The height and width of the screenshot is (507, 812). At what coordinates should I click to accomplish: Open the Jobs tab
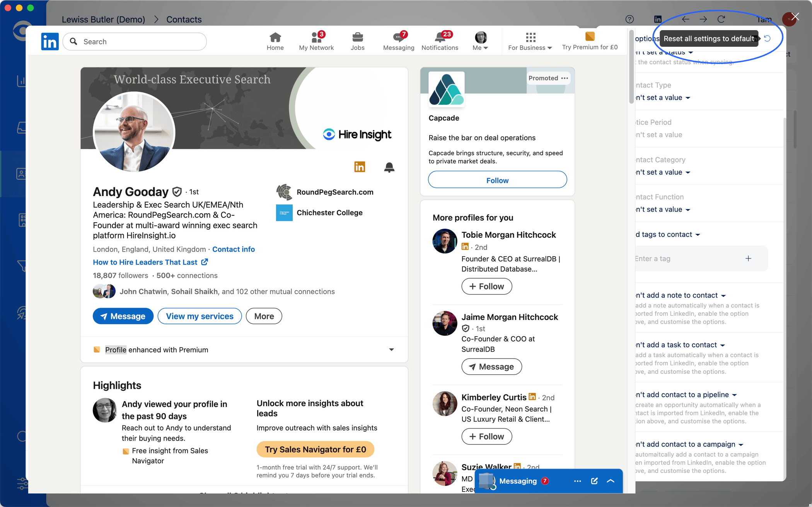[357, 41]
